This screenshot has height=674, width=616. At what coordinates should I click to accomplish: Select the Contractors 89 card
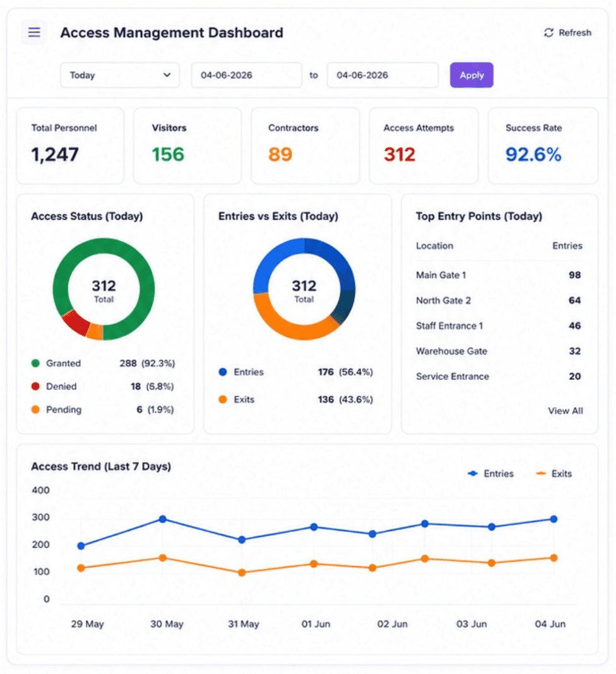coord(305,146)
